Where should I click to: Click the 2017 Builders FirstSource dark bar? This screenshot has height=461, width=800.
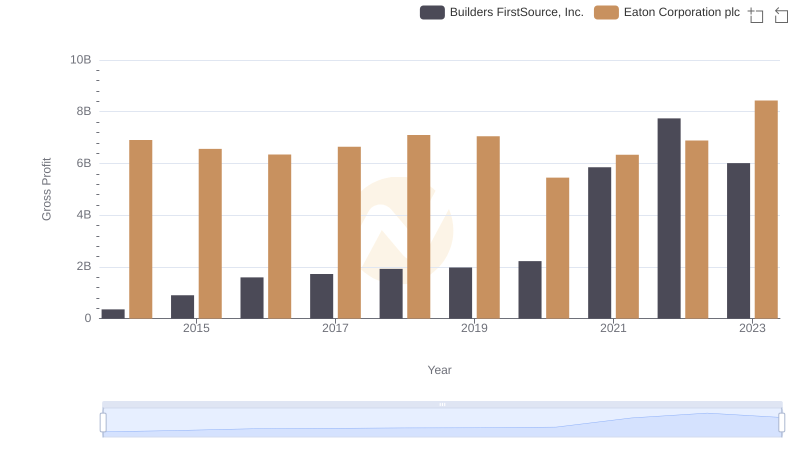coord(321,296)
